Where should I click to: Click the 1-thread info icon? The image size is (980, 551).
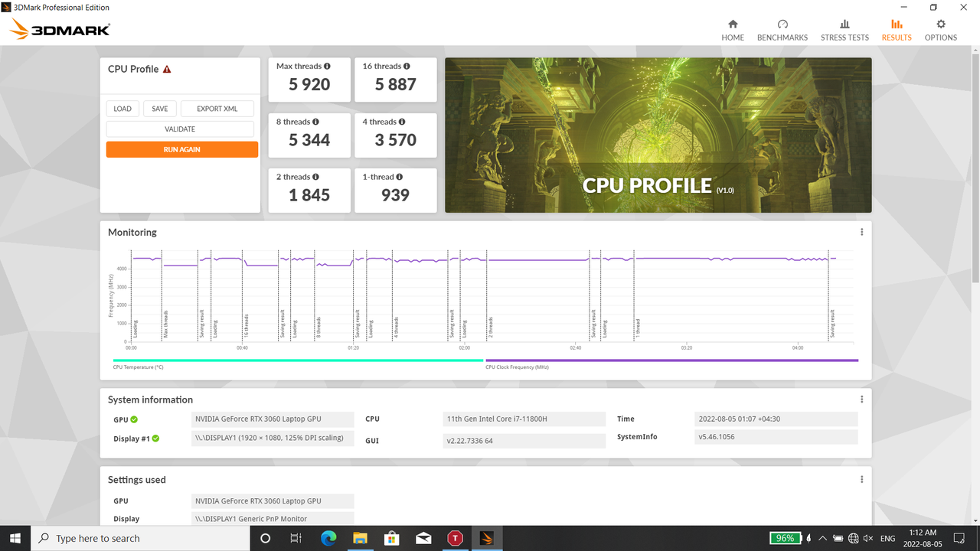[399, 177]
